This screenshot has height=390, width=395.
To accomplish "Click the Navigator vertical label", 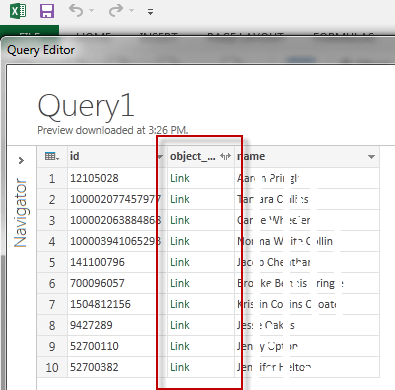I will click(20, 213).
